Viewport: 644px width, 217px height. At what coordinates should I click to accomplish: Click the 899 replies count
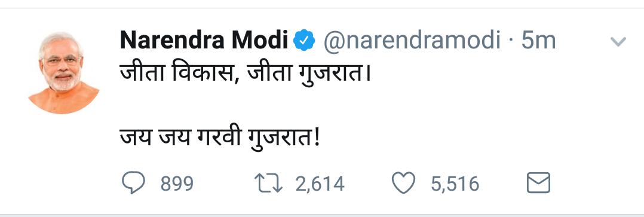(x=177, y=184)
